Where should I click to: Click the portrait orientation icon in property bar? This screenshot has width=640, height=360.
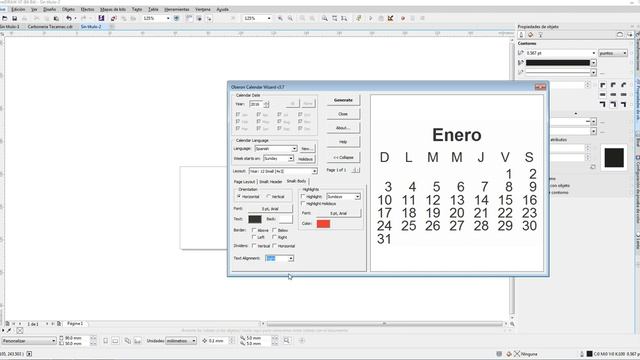tap(106, 340)
